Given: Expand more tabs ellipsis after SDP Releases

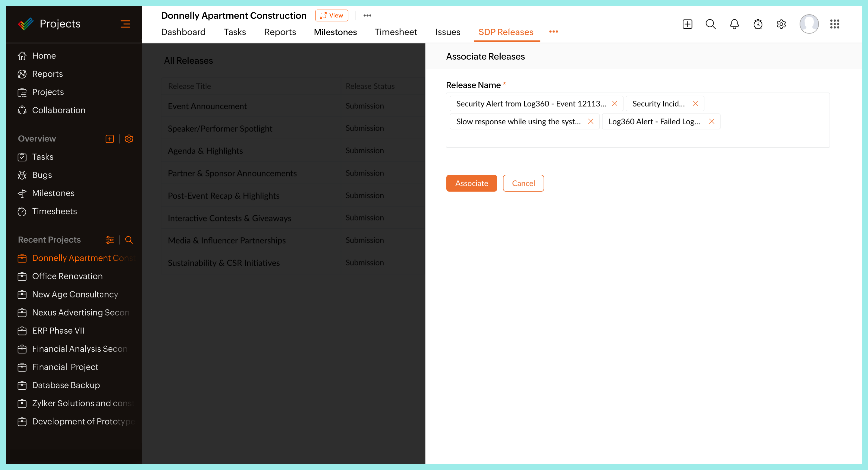Looking at the screenshot, I should coord(553,32).
